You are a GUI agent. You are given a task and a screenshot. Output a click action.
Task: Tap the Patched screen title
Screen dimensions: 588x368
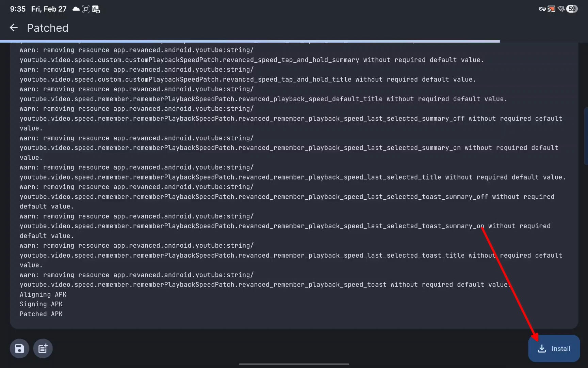(48, 28)
